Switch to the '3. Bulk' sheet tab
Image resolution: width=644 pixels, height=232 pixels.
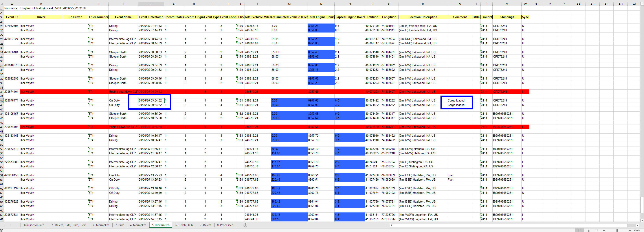point(119,225)
